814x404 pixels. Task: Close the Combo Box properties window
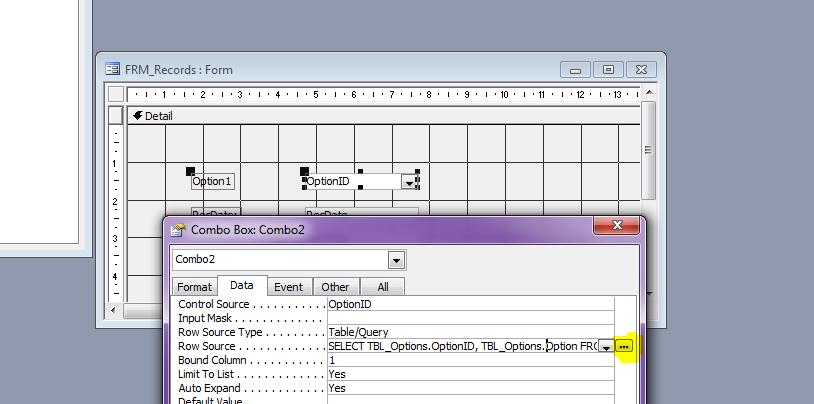pos(616,225)
